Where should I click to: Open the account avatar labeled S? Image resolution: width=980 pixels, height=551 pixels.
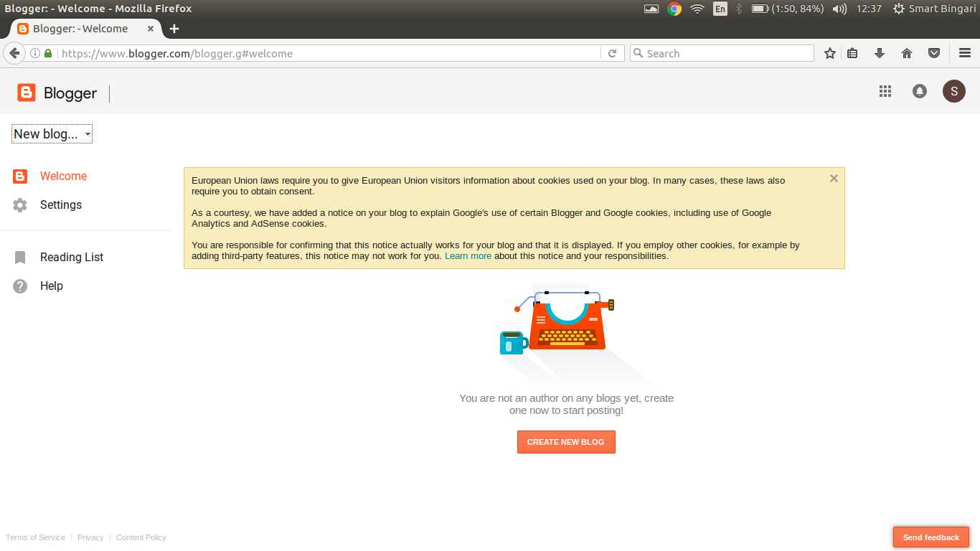coord(954,91)
